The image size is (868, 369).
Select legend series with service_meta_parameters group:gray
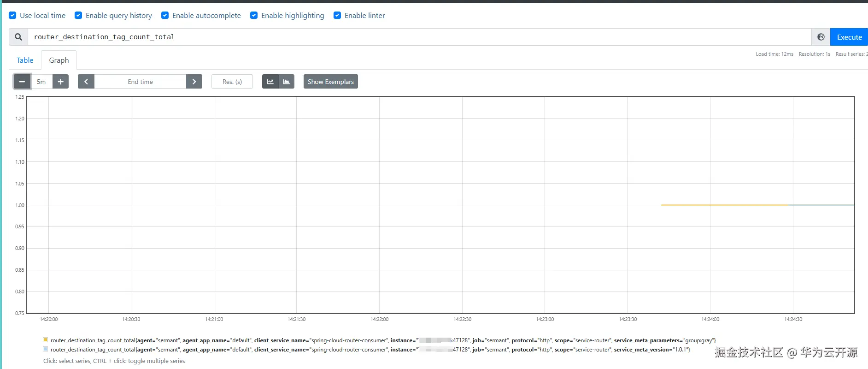tap(383, 340)
